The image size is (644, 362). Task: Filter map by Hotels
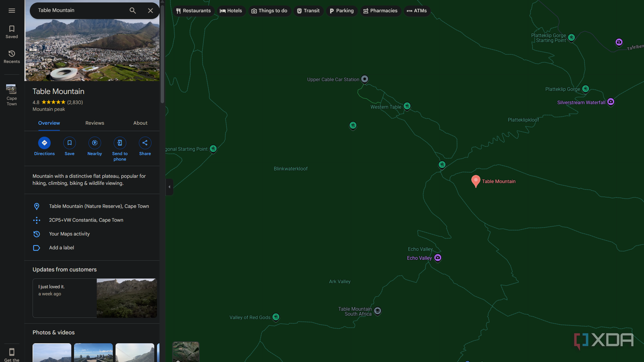231,11
